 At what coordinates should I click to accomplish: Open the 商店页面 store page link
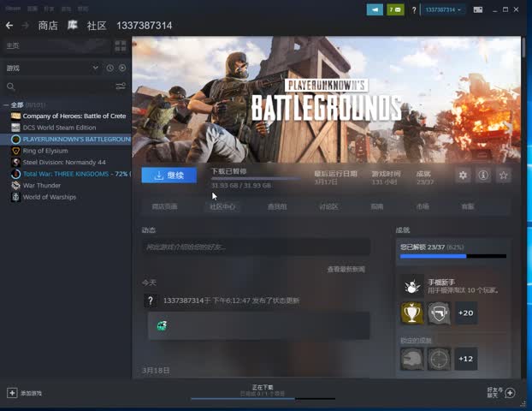click(x=164, y=206)
